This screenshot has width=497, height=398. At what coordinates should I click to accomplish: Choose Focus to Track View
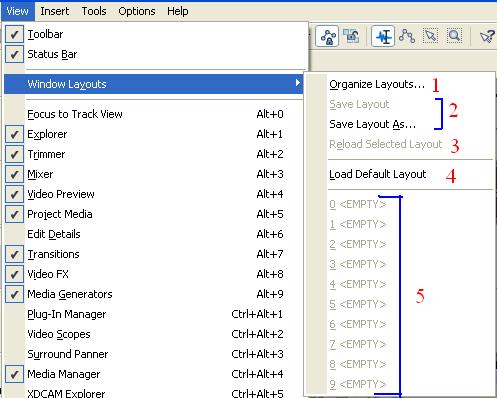[x=153, y=114]
